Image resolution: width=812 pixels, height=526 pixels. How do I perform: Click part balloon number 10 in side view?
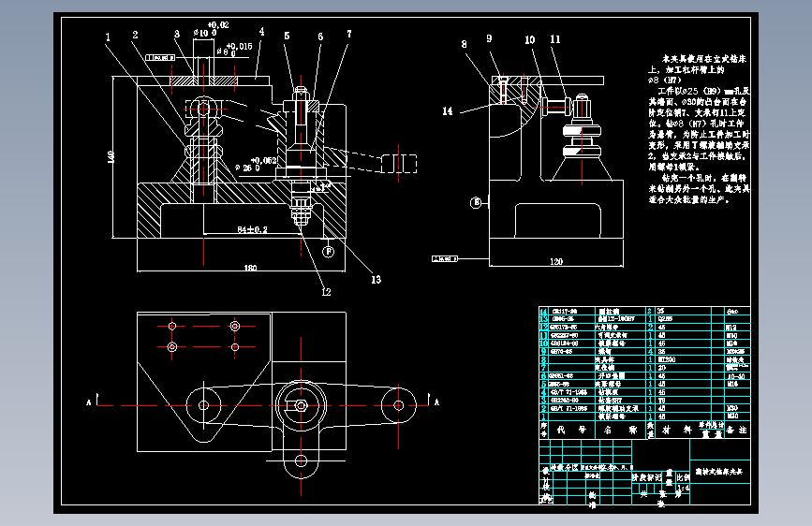point(529,40)
